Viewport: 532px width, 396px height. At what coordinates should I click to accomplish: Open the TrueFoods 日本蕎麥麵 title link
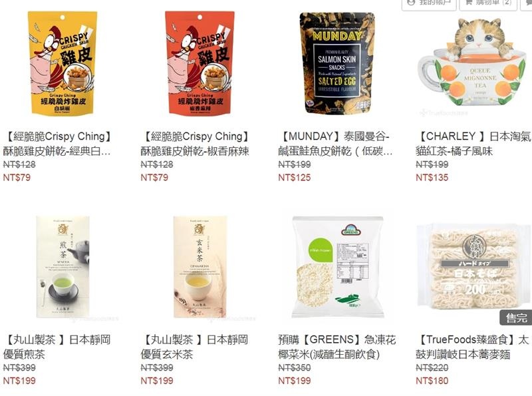(473, 347)
